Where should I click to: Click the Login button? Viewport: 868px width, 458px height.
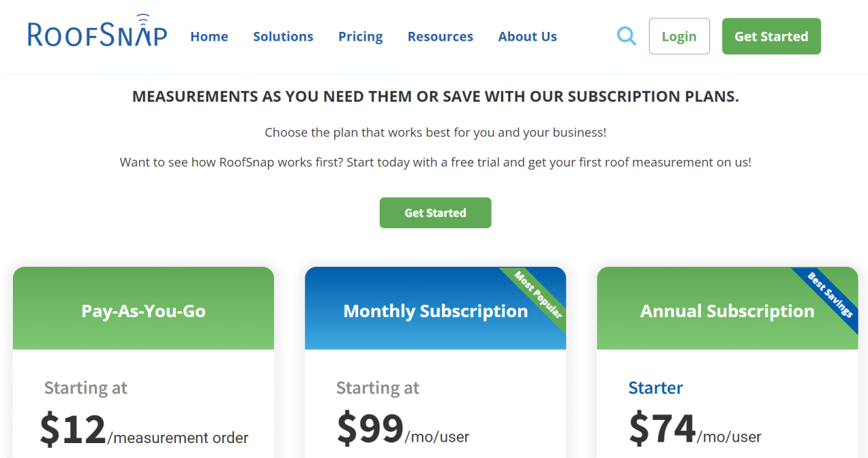click(x=679, y=36)
